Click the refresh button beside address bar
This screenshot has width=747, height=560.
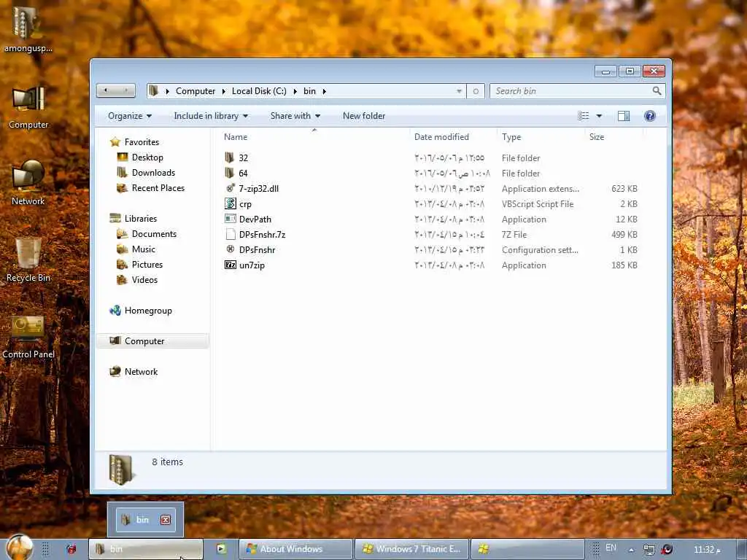coord(476,91)
